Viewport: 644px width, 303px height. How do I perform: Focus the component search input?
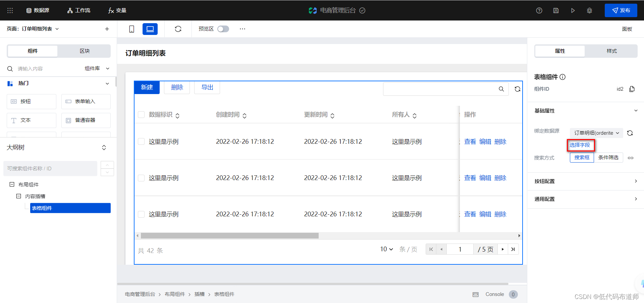[47, 69]
